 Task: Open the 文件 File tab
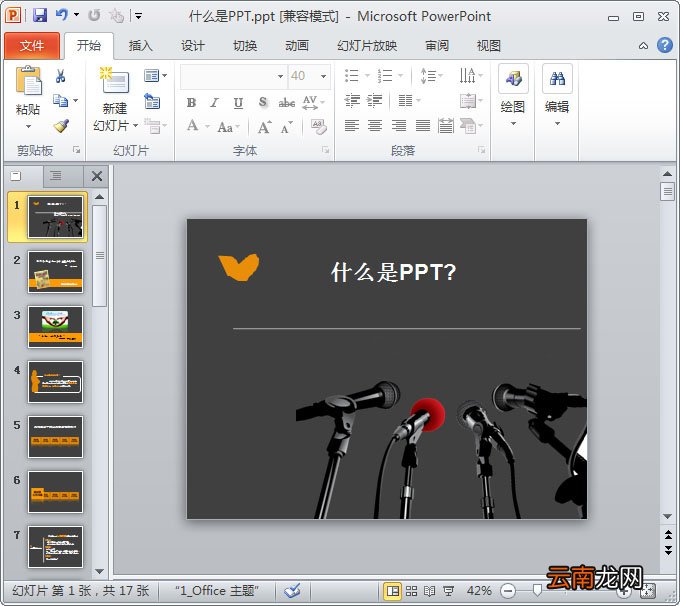coord(32,46)
